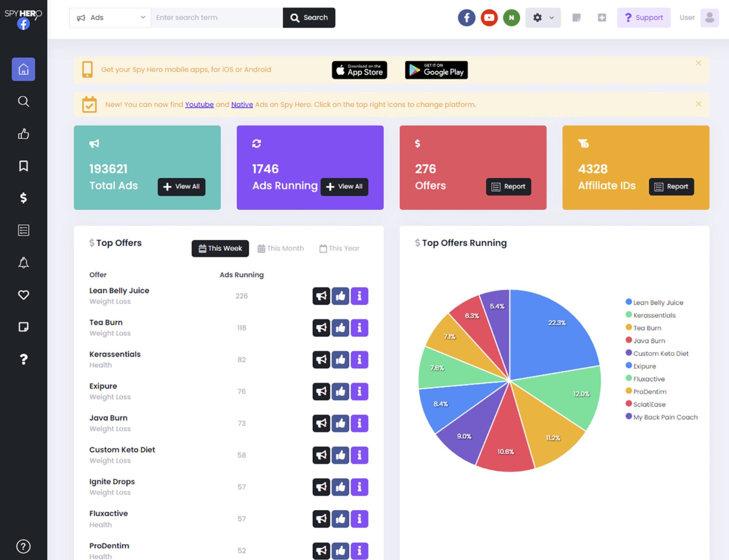Open sidebar dollar offers icon

(23, 198)
